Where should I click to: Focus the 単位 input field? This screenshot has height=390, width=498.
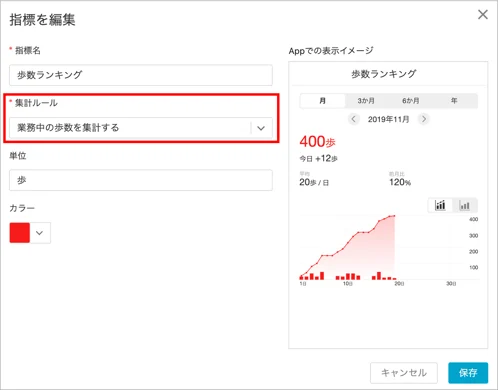click(141, 180)
